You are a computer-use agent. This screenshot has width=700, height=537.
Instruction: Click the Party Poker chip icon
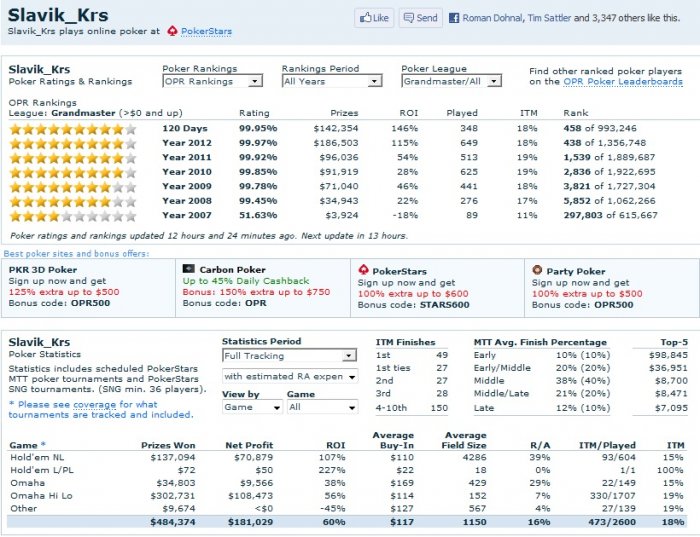point(537,270)
